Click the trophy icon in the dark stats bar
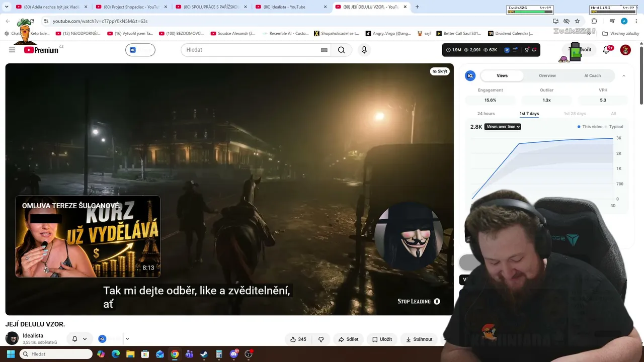The image size is (644, 362). 527,50
